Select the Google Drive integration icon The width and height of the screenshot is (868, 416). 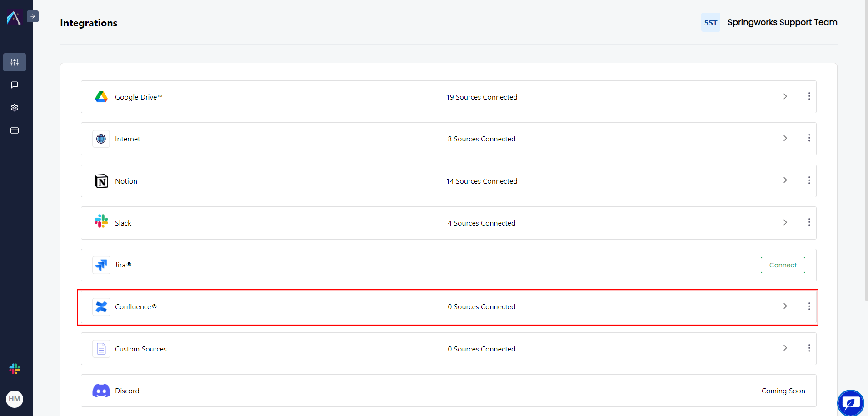[101, 96]
